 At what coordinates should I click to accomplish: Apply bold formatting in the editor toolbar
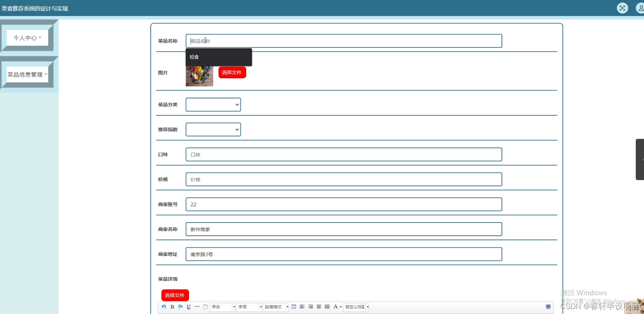tap(173, 307)
